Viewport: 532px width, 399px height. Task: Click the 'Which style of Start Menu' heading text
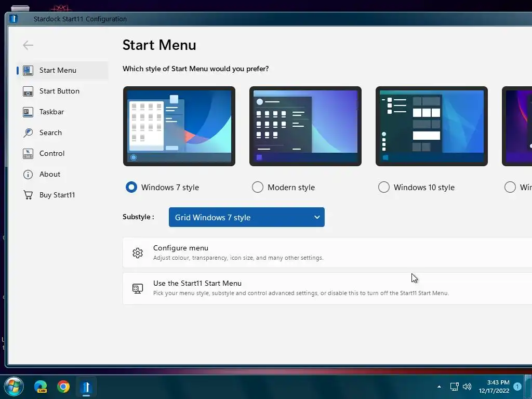[x=195, y=69]
